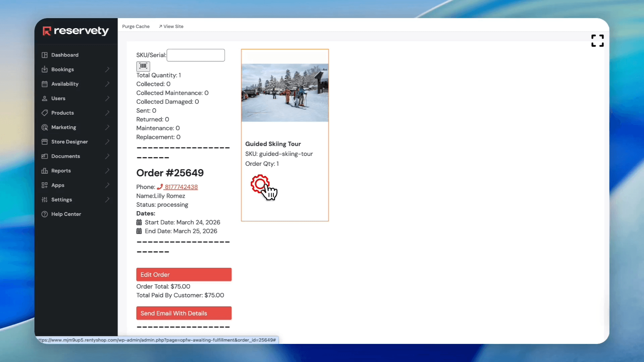Click the red phone icon beside number
Screen dimensions: 644x362
160,187
